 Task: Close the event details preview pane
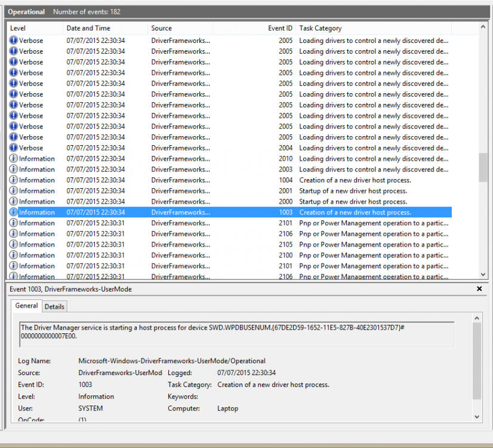point(479,289)
